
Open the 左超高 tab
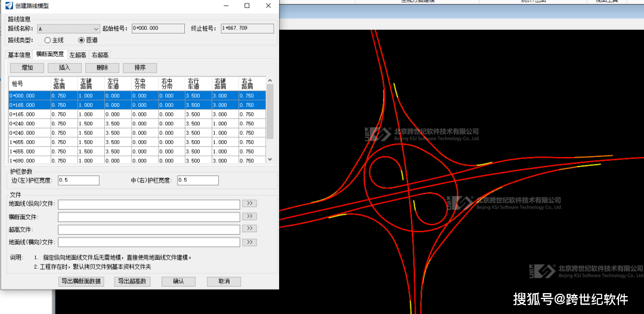[78, 55]
